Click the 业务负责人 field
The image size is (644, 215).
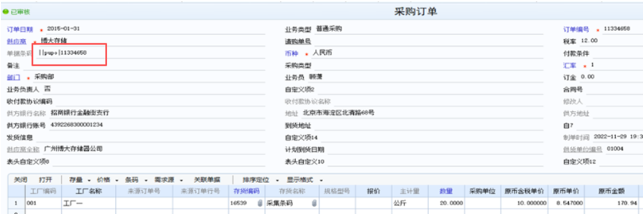point(154,89)
